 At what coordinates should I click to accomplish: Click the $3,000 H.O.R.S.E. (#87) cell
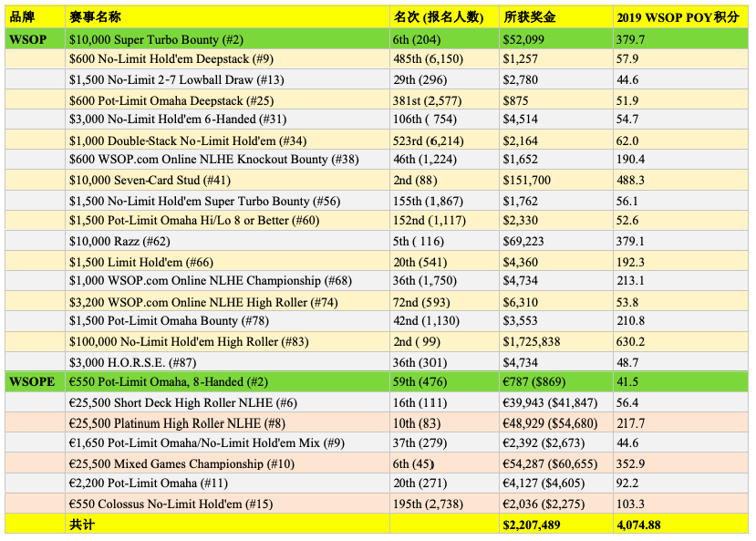point(227,361)
